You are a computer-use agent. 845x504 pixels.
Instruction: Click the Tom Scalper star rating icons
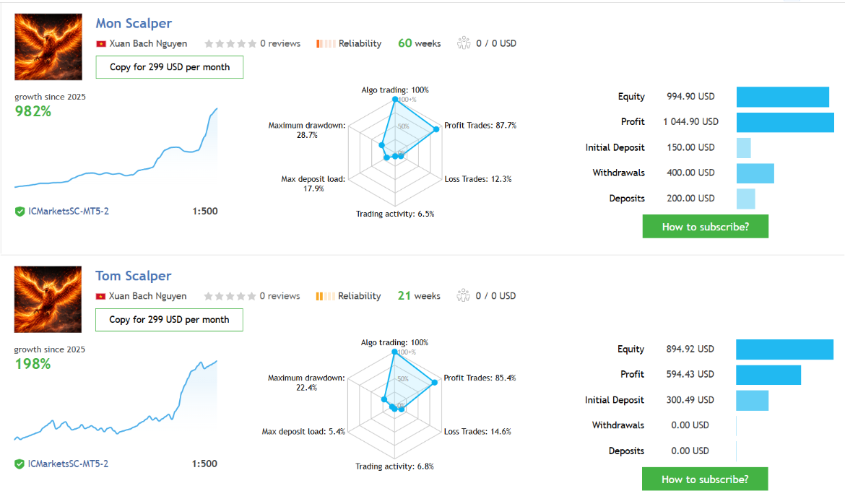230,296
